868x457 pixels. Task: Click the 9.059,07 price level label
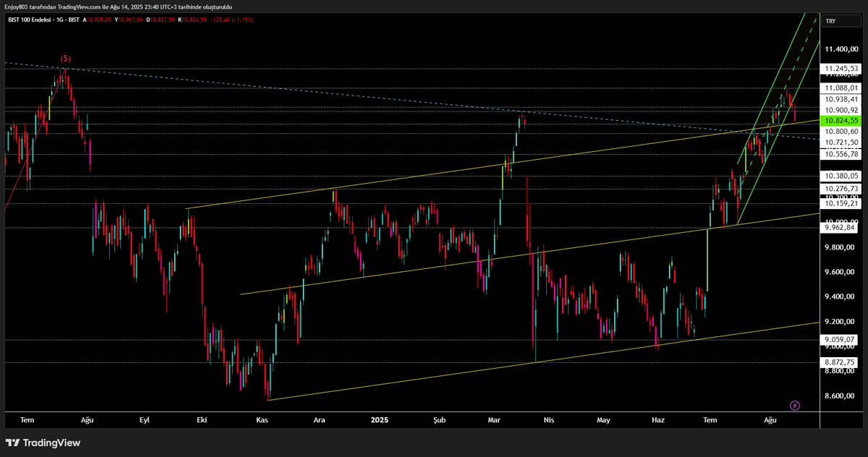coord(839,339)
